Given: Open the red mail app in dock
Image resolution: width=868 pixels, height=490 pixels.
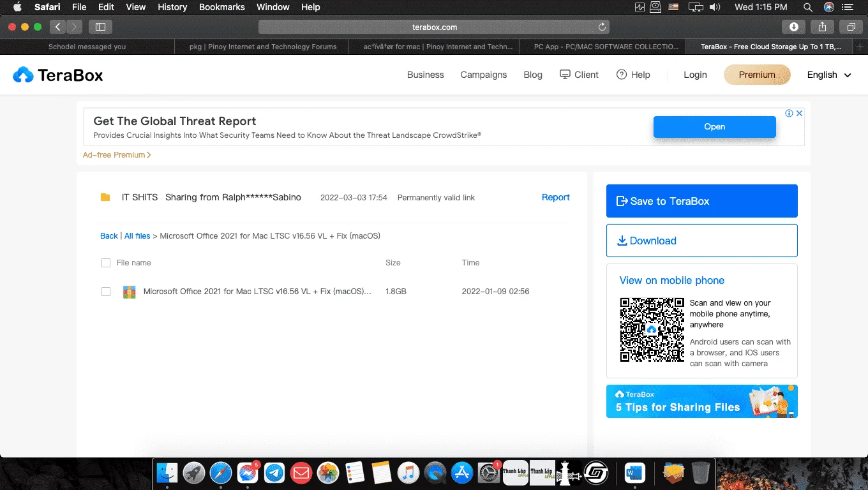Looking at the screenshot, I should pyautogui.click(x=301, y=473).
